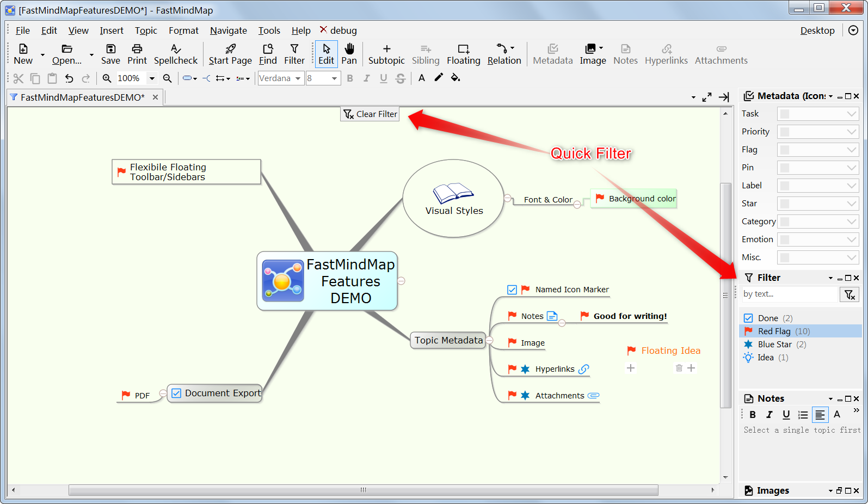
Task: Click the collapse sidebar arrow icon
Action: click(724, 97)
